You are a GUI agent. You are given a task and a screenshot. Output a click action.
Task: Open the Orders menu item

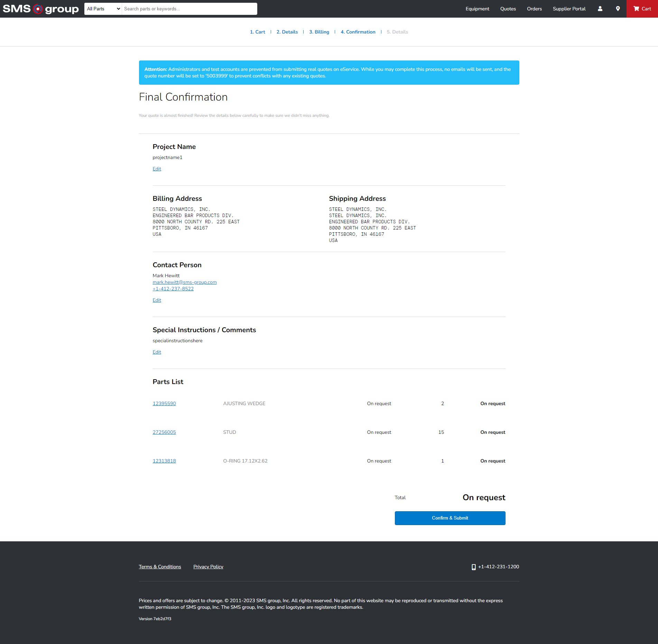(x=534, y=9)
